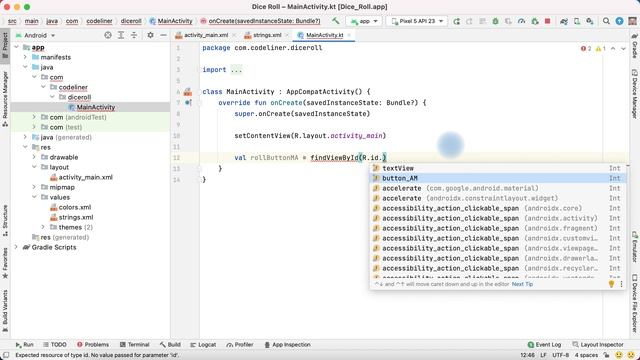Toggle the Emulator sidebar tab
This screenshot has width=640, height=360.
pyautogui.click(x=635, y=247)
